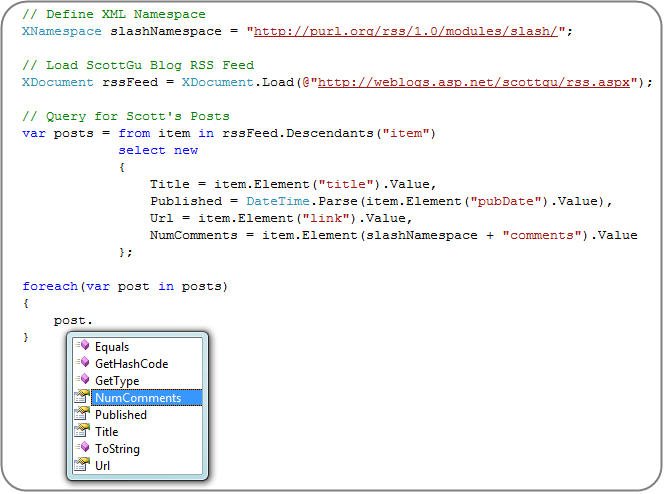Image resolution: width=668 pixels, height=494 pixels.
Task: Click the method icon beside Equals
Action: (83, 345)
